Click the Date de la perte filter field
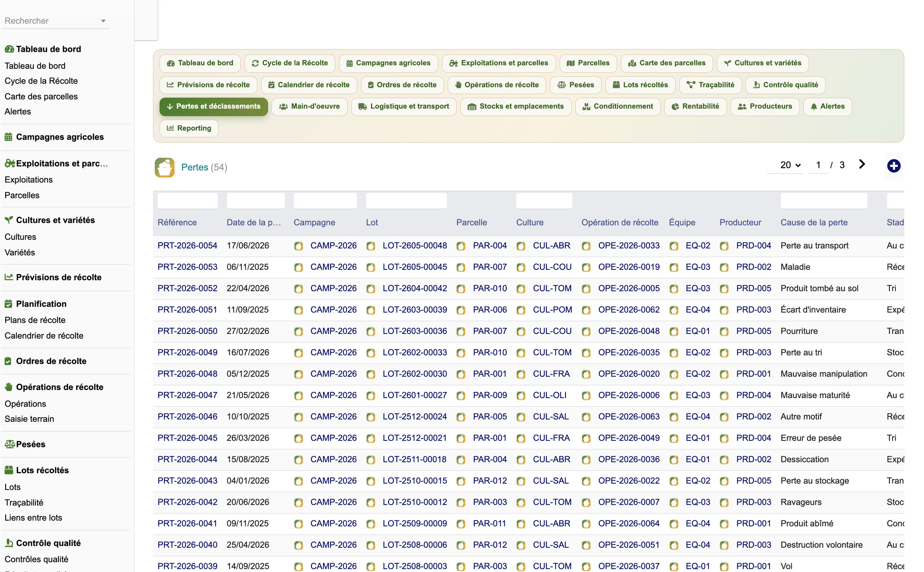This screenshot has width=924, height=572. [255, 201]
